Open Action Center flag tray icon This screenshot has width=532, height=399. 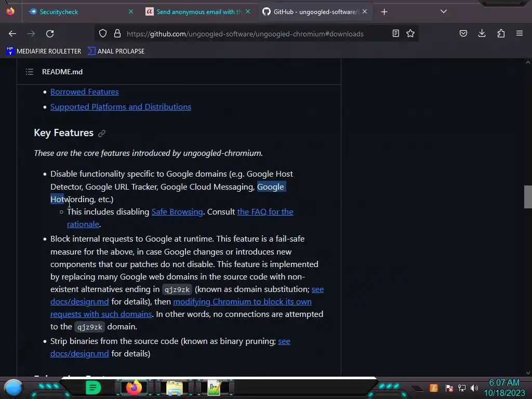449,388
